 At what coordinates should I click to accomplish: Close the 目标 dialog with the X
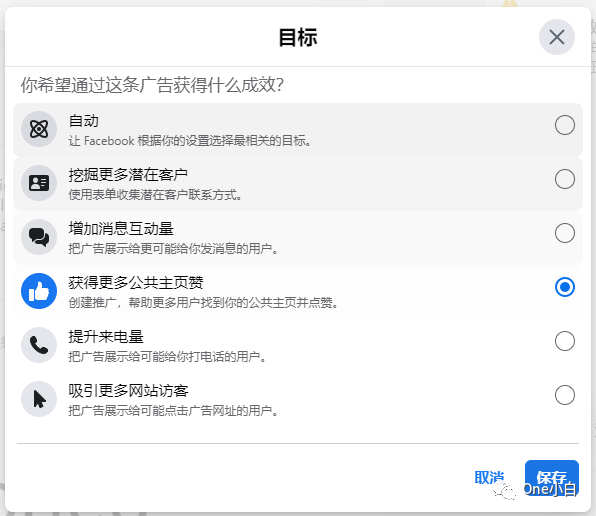pyautogui.click(x=556, y=37)
